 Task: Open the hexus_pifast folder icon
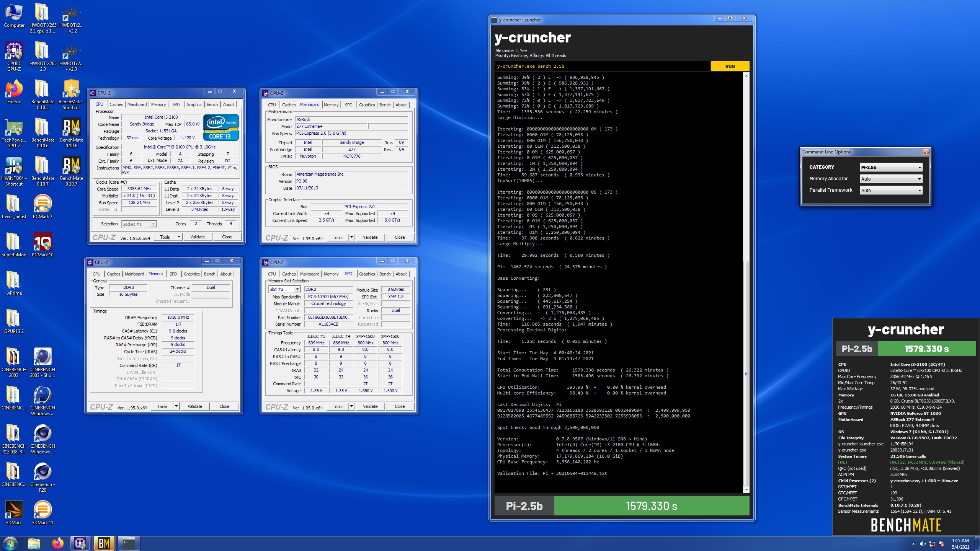pos(14,207)
